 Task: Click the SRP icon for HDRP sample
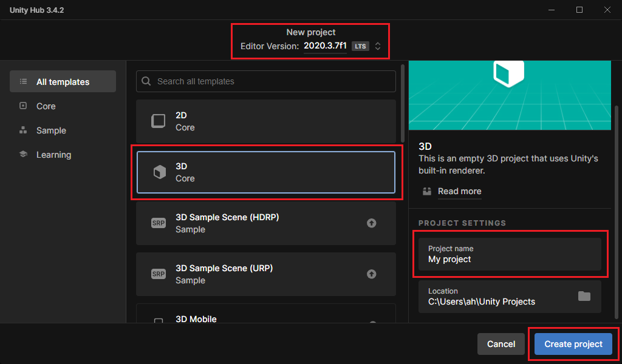pos(159,223)
